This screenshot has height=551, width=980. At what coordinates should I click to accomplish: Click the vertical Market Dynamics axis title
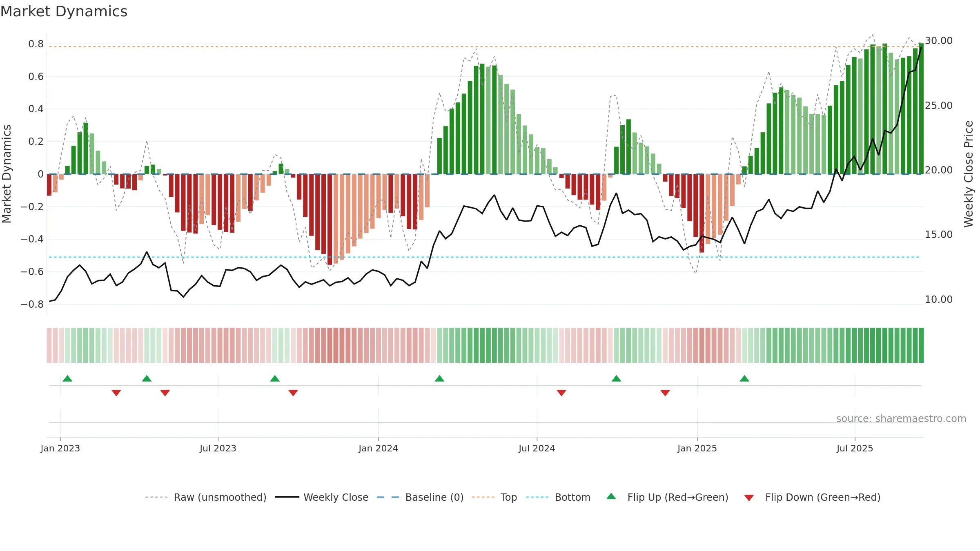7,174
